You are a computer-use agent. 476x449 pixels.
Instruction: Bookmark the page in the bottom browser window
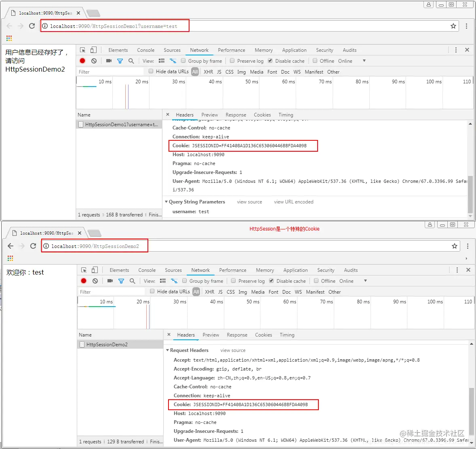coord(455,246)
